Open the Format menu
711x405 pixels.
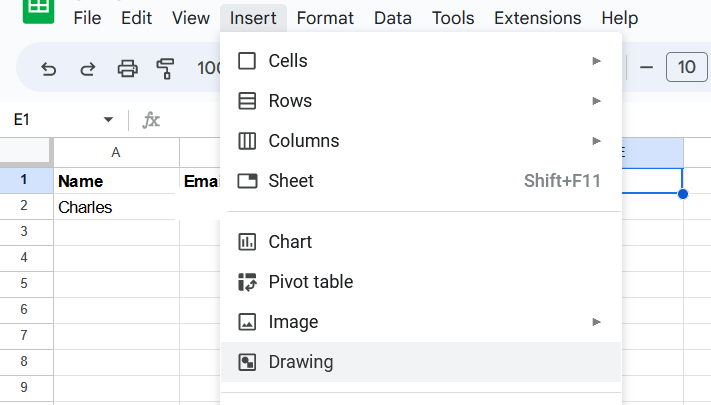point(325,18)
